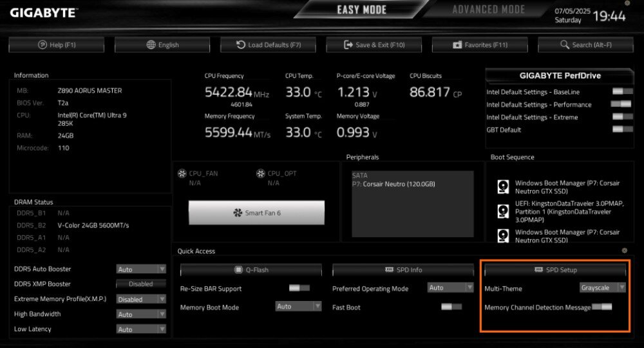The width and height of the screenshot is (644, 348).
Task: Expand the Multi-Theme Grayscale dropdown
Action: (602, 288)
